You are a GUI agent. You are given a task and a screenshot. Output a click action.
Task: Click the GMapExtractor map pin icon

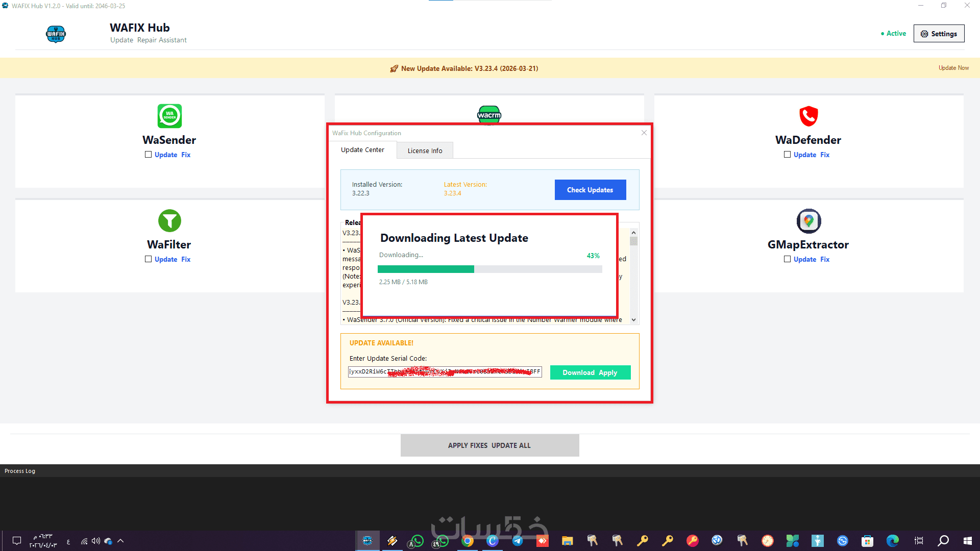tap(808, 221)
